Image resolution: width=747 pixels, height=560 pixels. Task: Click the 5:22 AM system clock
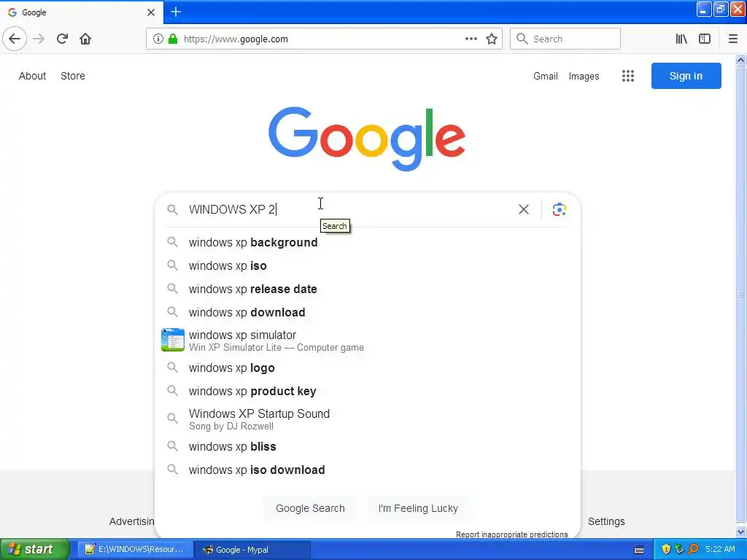click(720, 549)
